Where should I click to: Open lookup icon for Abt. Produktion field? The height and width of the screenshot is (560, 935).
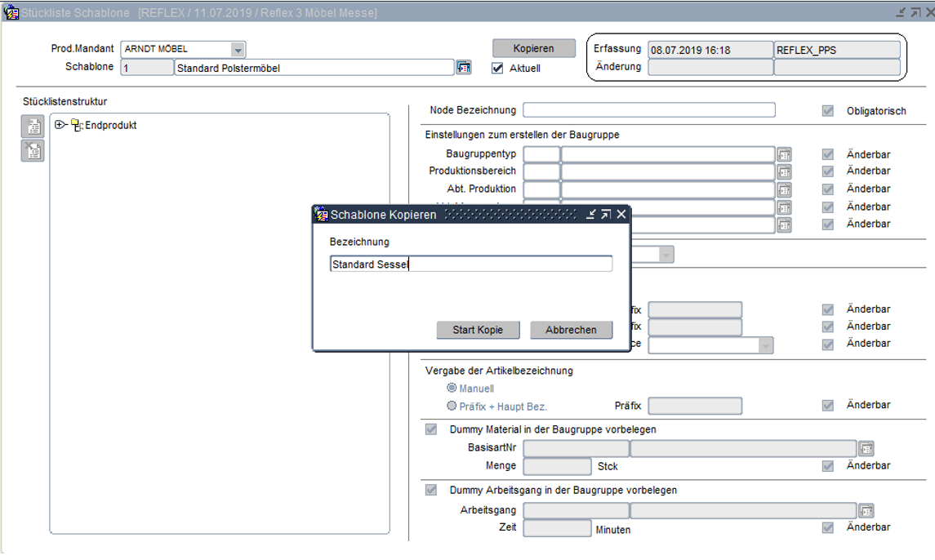tap(784, 189)
